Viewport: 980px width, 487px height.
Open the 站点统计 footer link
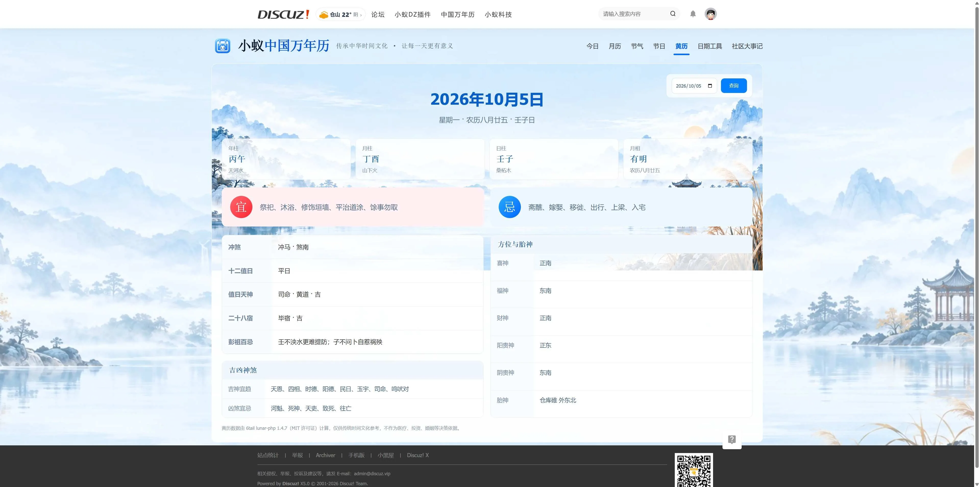click(268, 455)
